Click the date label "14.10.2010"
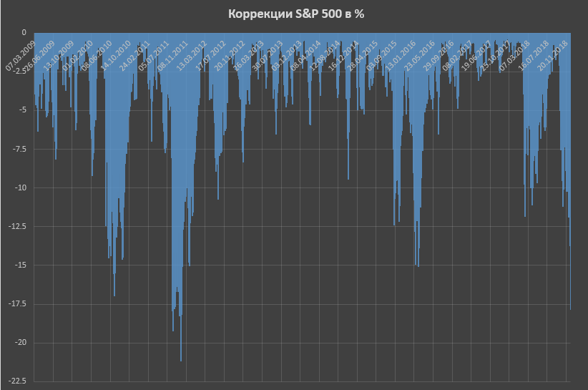 [x=116, y=56]
